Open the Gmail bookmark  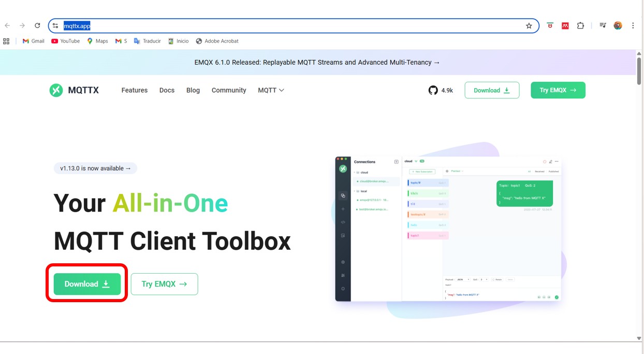(34, 41)
